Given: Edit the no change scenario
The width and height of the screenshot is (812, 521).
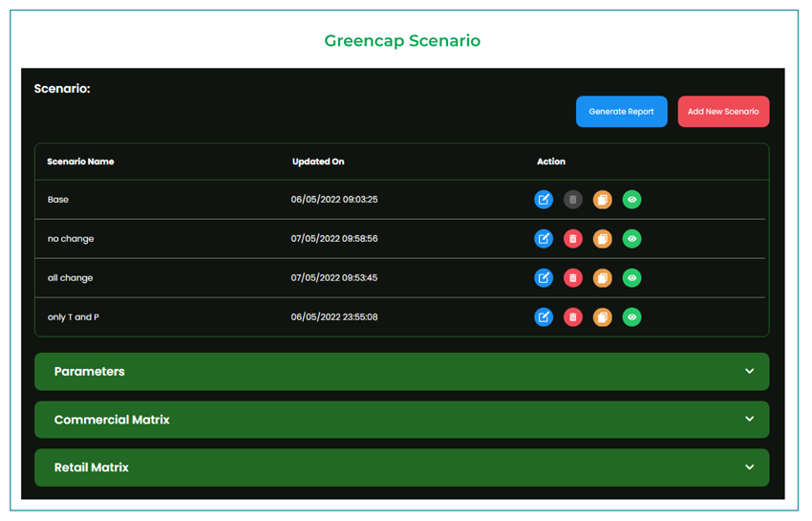Looking at the screenshot, I should (544, 238).
